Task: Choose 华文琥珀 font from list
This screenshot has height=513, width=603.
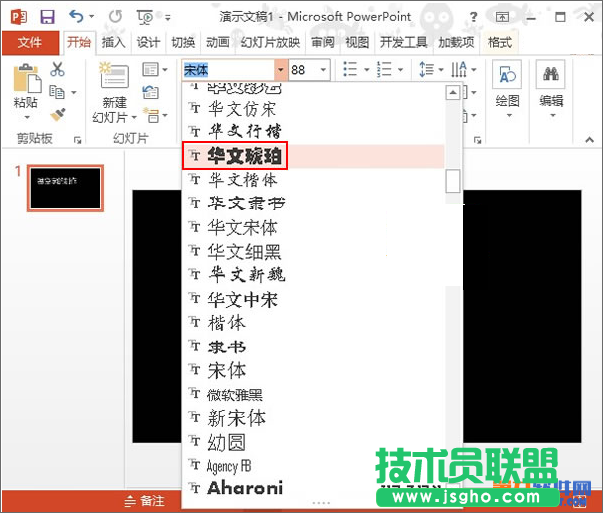Action: [x=313, y=156]
